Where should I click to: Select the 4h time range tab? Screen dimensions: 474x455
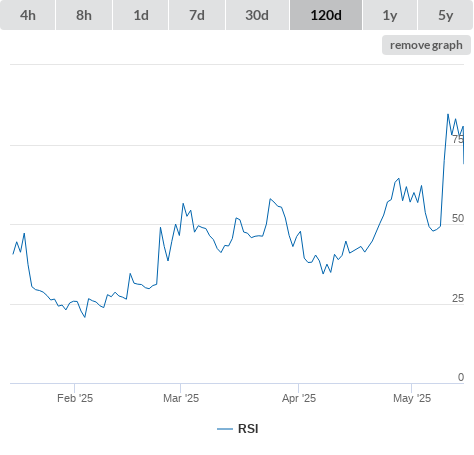(x=28, y=15)
